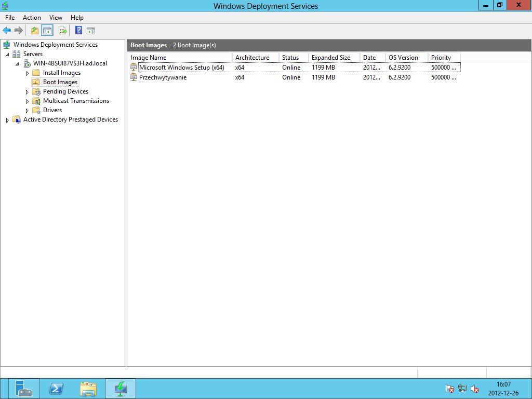Open Help via the question mark icon
The width and height of the screenshot is (532, 399).
click(79, 31)
